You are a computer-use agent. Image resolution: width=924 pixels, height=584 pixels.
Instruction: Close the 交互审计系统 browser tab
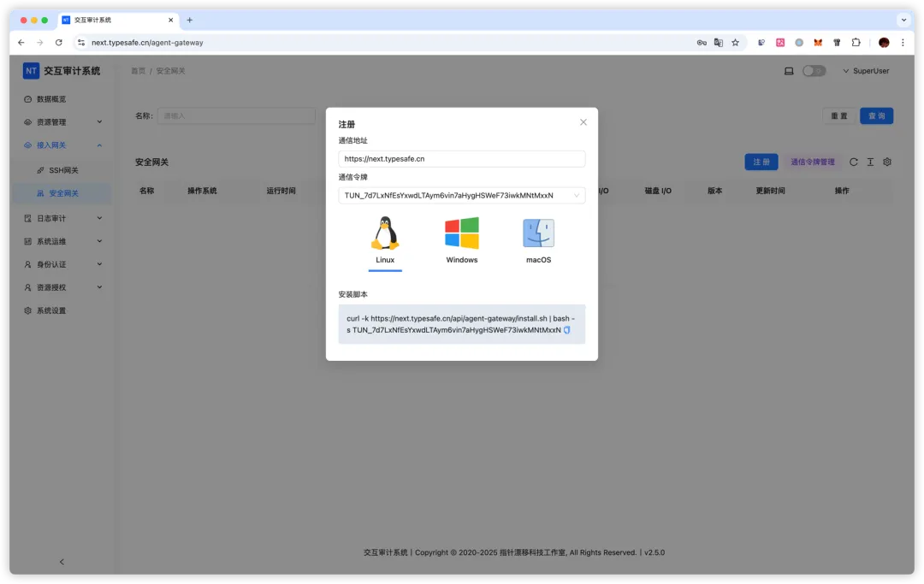coord(170,20)
